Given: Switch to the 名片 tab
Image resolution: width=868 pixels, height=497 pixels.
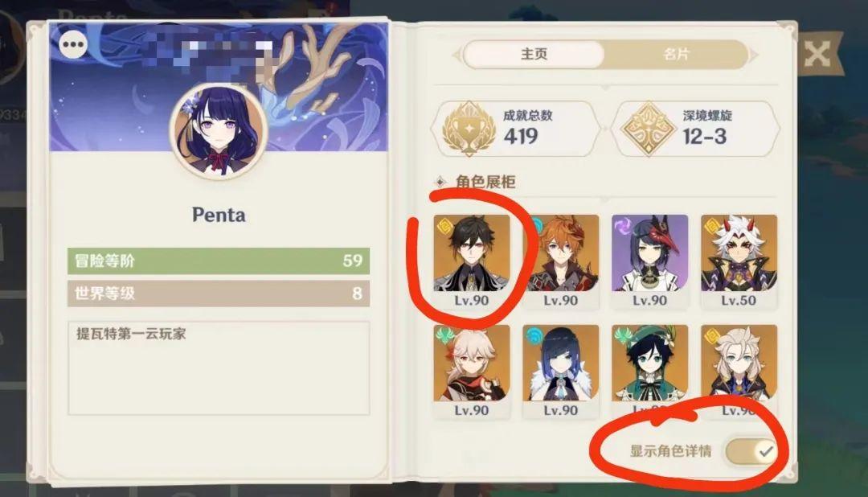Looking at the screenshot, I should [676, 55].
